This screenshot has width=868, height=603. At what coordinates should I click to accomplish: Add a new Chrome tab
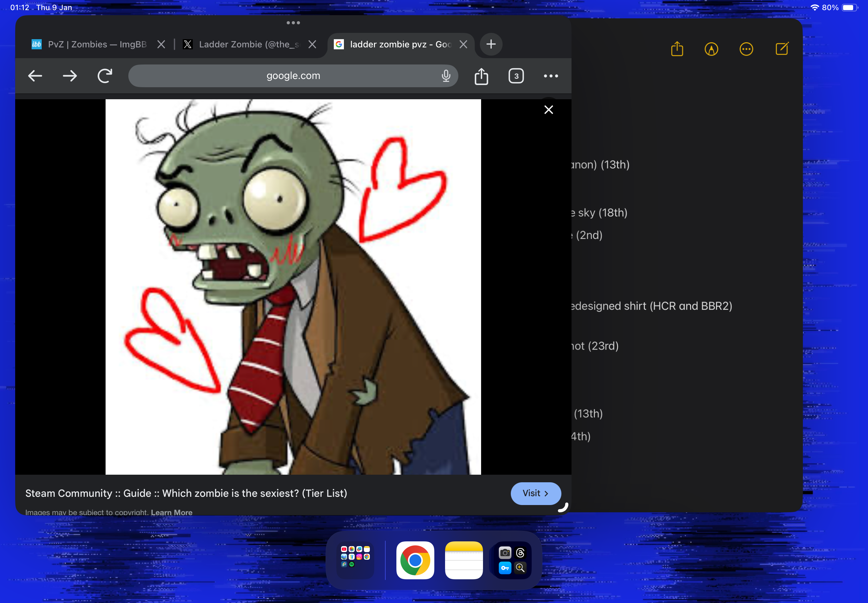click(491, 44)
